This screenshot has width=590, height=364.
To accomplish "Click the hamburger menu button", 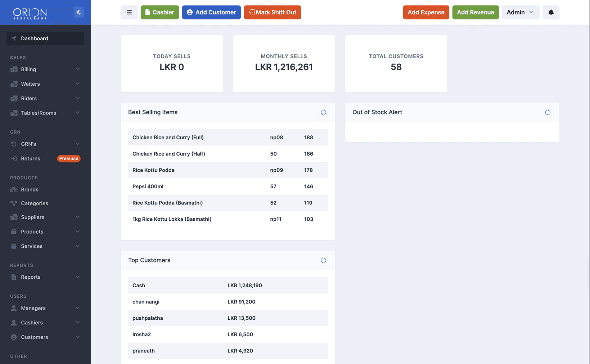I will (129, 12).
